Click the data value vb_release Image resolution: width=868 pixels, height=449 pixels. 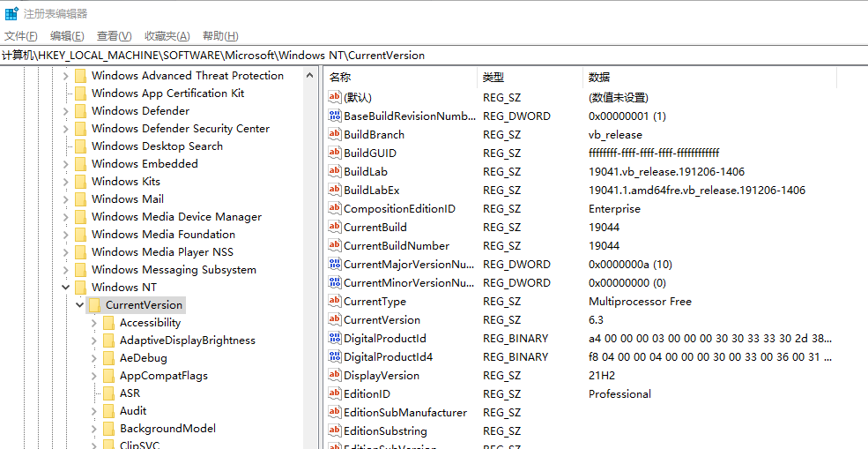[x=616, y=134]
